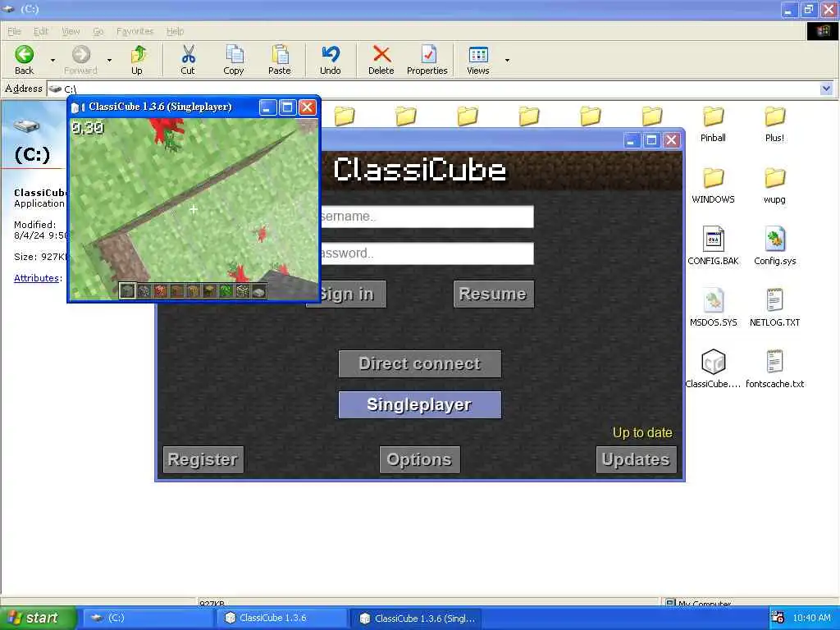This screenshot has height=630, width=840.
Task: Open the Back button history dropdown arrow
Action: pos(52,60)
